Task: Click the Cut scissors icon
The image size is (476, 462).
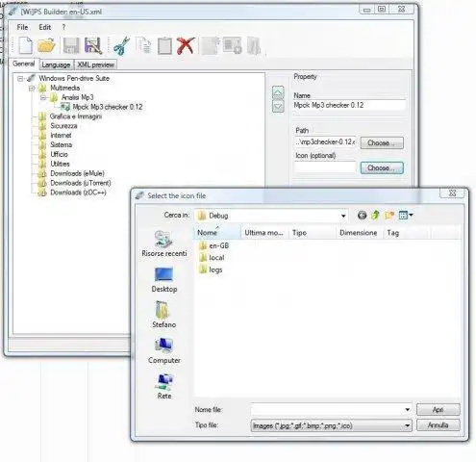Action: coord(121,45)
